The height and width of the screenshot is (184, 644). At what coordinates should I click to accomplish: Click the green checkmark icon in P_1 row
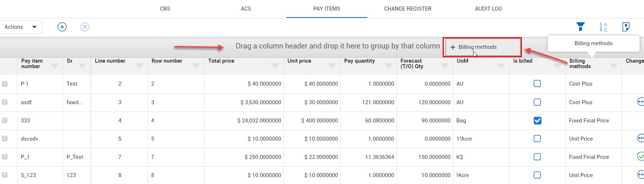click(x=640, y=157)
